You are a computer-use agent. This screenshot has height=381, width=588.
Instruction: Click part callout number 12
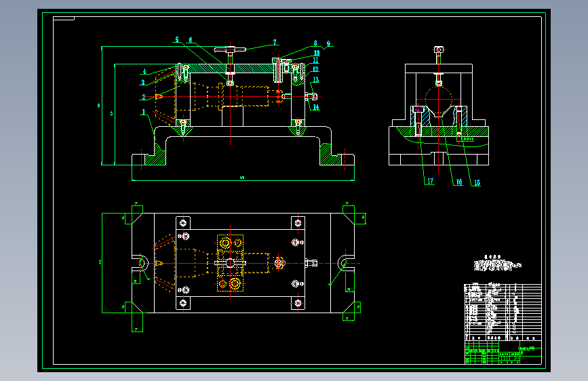[316, 69]
